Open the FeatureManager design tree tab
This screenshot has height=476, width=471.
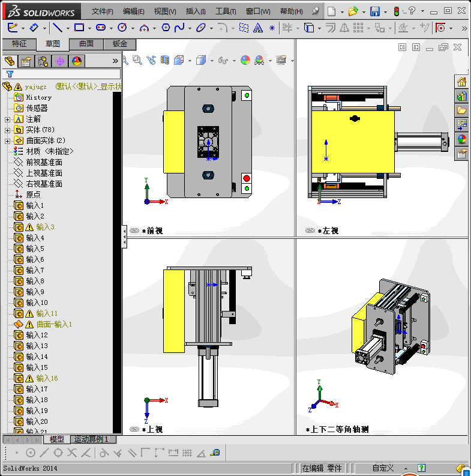[x=10, y=61]
